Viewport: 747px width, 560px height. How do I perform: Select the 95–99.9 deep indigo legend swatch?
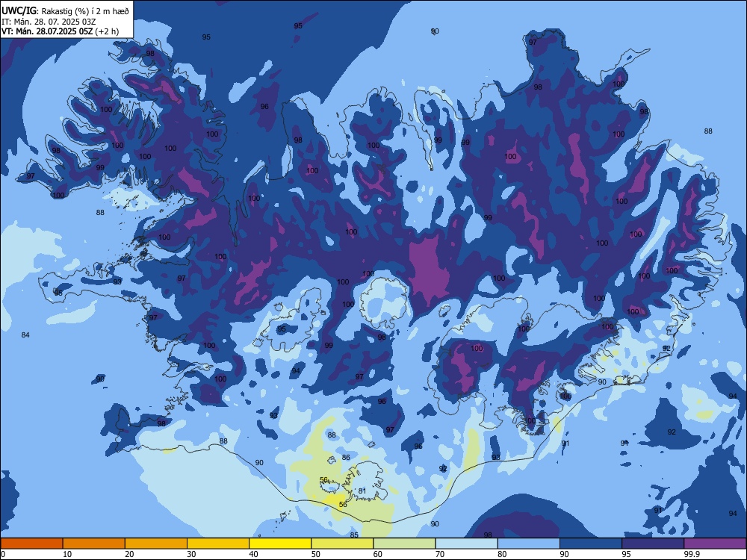653,544
